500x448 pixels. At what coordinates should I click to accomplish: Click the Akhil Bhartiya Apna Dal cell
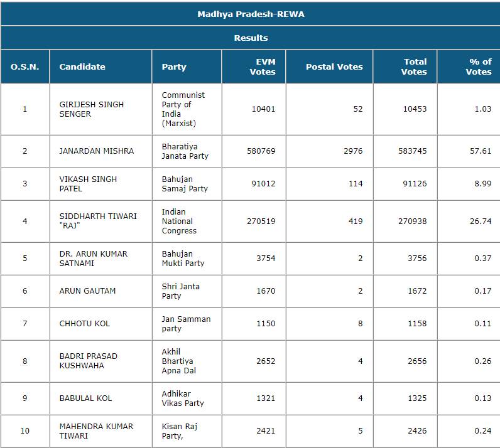(178, 361)
